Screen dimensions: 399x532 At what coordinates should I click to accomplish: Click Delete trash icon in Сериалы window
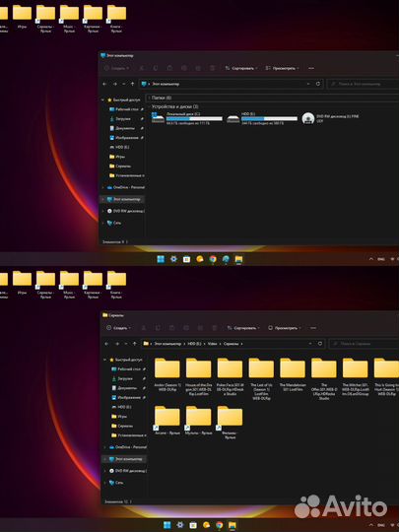coord(215,328)
